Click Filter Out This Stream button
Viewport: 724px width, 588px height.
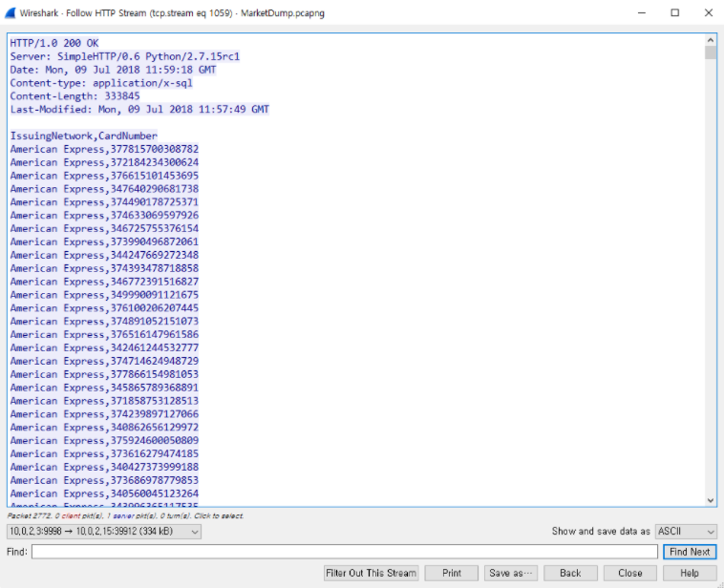tap(372, 573)
